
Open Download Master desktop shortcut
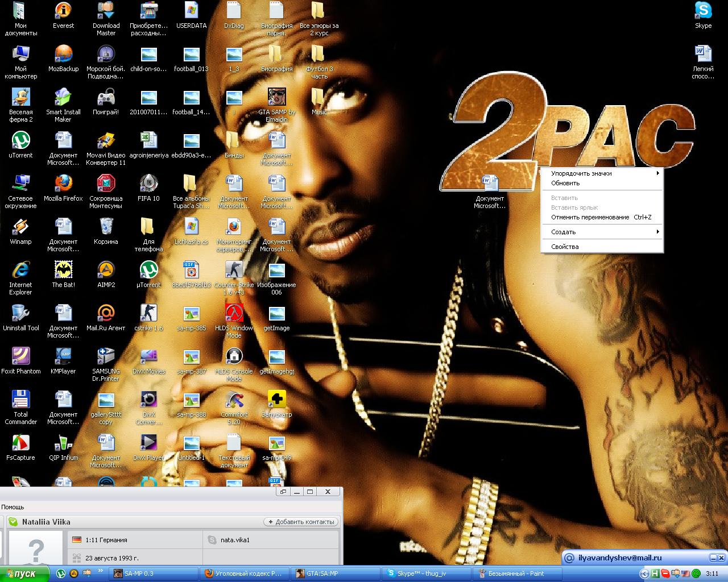tap(106, 19)
